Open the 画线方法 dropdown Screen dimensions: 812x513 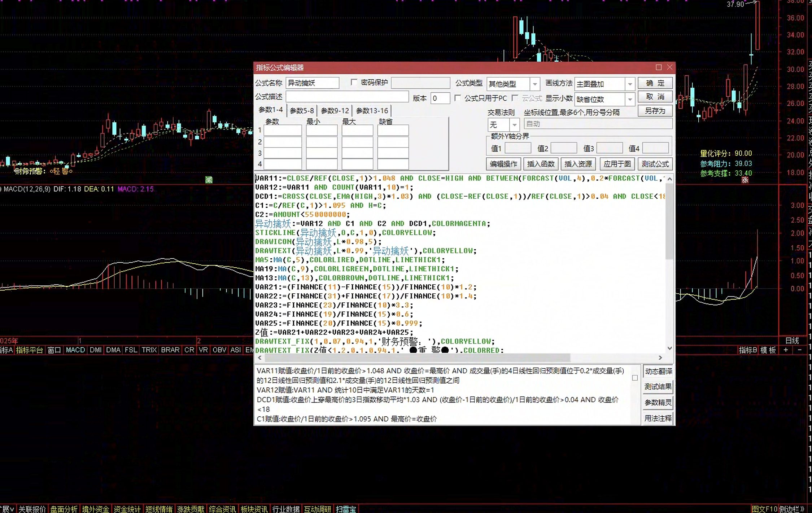[630, 84]
